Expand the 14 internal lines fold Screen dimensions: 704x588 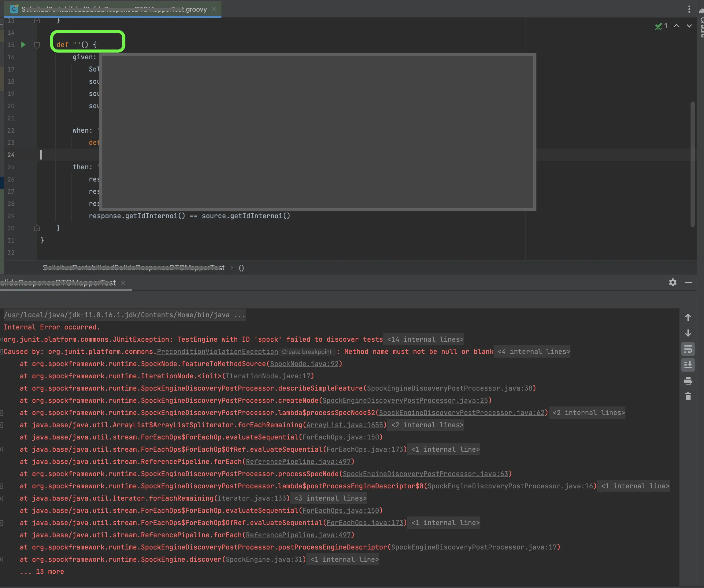pos(425,340)
